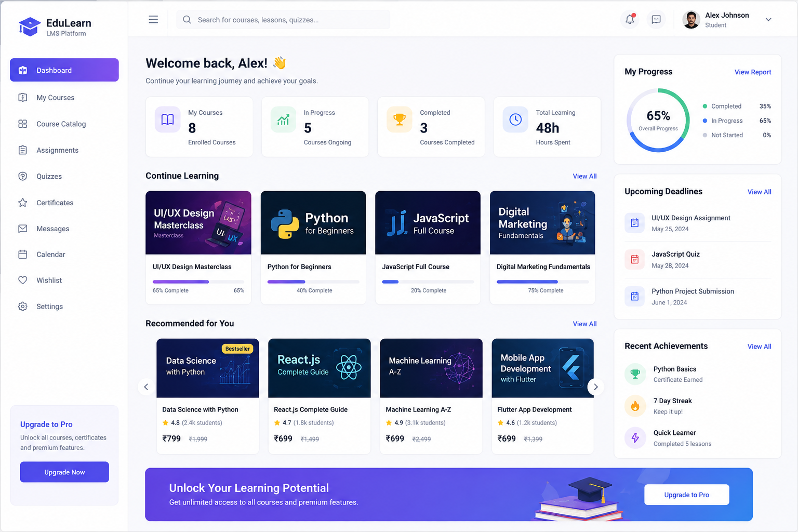Click the magnifier icon in search bar
The height and width of the screenshot is (532, 798).
click(187, 20)
